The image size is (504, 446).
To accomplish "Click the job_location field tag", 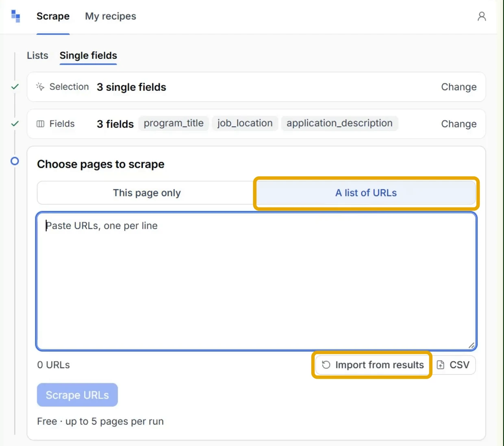I will 245,123.
